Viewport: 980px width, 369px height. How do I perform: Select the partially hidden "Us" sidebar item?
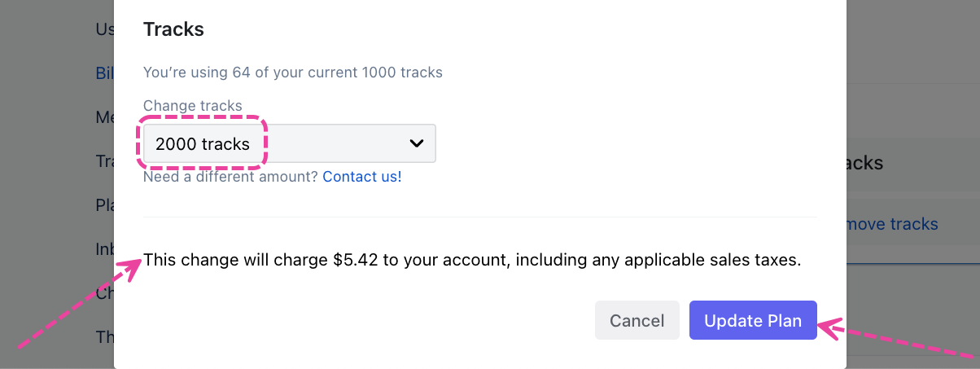pos(105,29)
